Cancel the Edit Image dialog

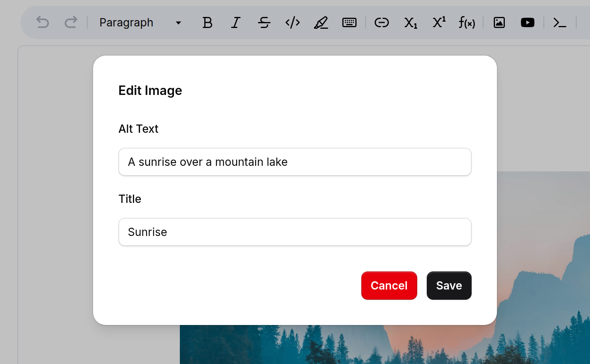[x=389, y=286]
